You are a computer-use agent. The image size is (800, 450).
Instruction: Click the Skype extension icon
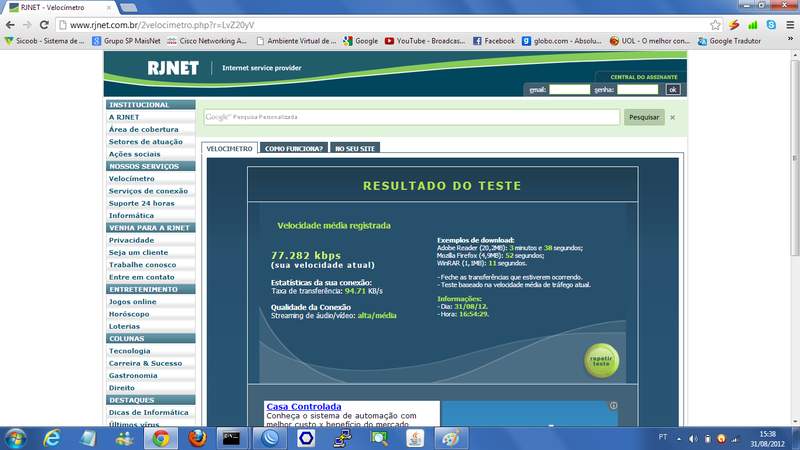tap(771, 24)
